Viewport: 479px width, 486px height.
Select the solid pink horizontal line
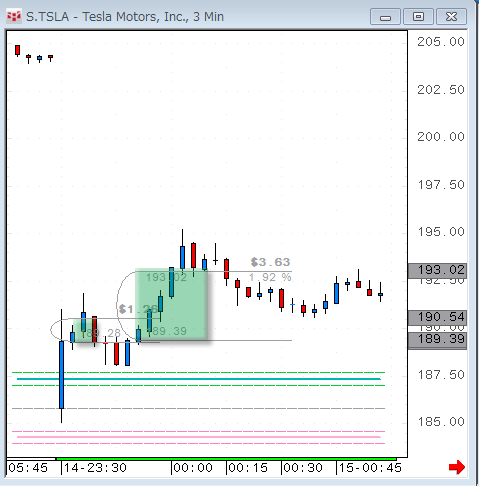pyautogui.click(x=199, y=437)
